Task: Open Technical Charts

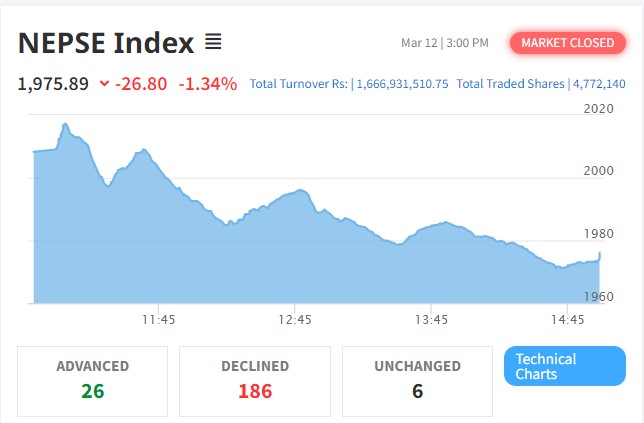Action: point(564,366)
